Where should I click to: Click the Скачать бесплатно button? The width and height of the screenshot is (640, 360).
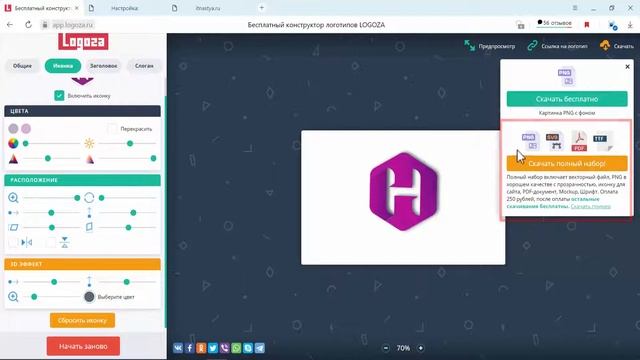[x=567, y=99]
